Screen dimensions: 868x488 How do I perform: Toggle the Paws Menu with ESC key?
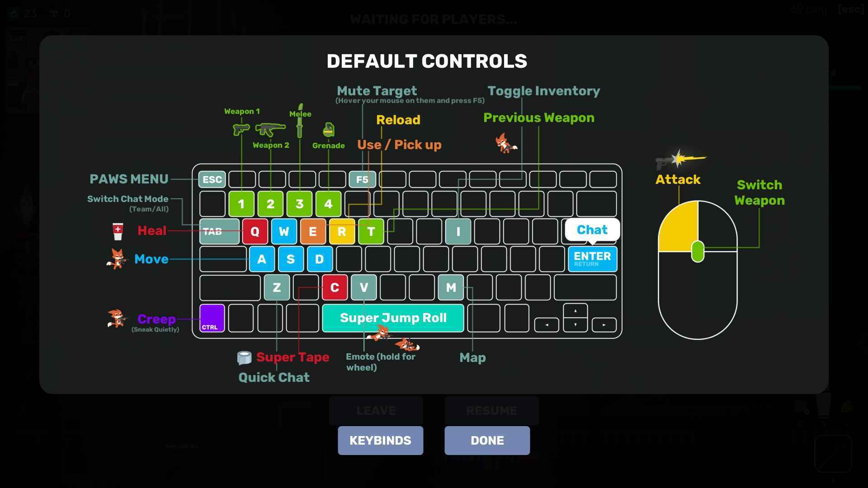[x=212, y=179]
